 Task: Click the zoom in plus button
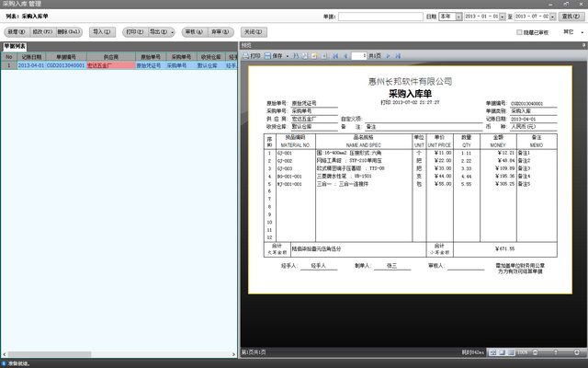point(577,352)
